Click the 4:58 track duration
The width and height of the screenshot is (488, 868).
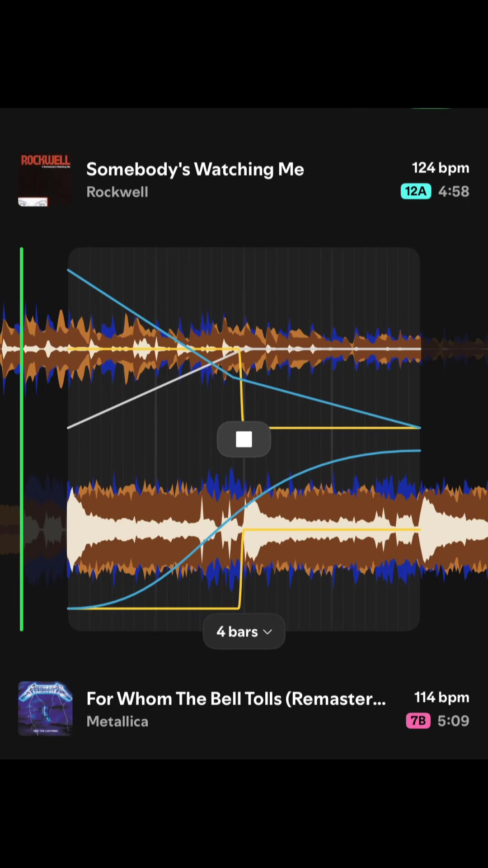click(454, 191)
